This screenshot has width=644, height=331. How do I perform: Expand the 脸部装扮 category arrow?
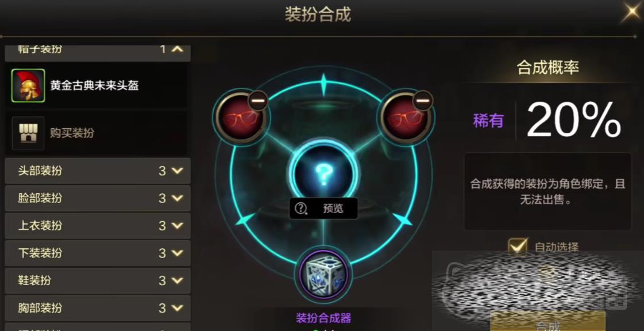pos(178,198)
